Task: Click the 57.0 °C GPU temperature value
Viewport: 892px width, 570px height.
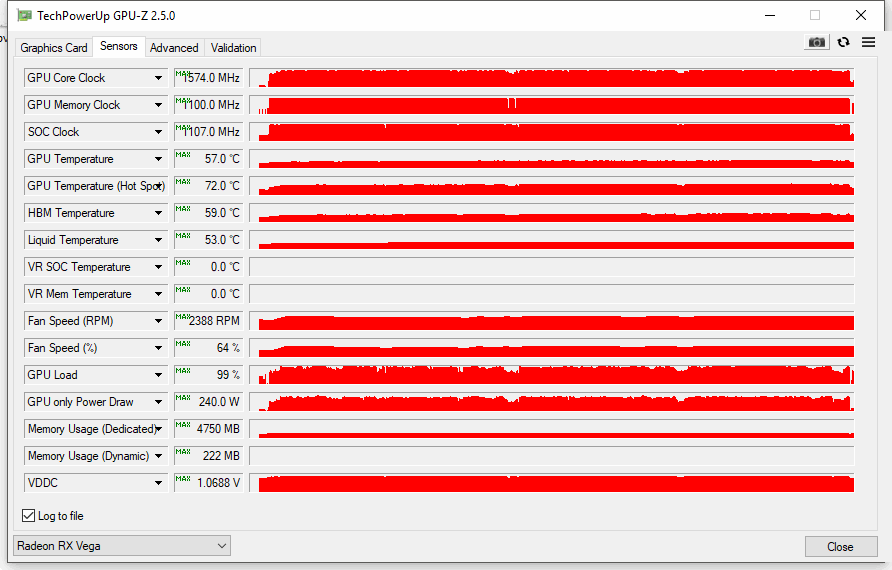Action: pos(209,159)
